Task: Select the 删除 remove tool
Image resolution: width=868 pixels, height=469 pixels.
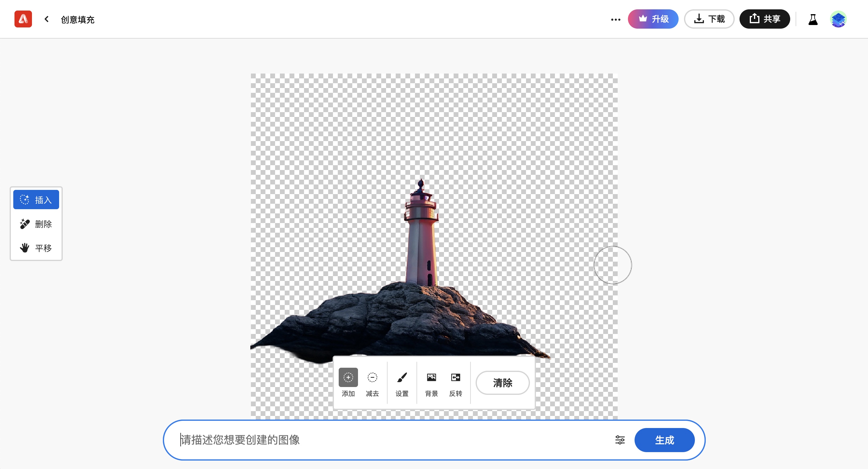Action: point(36,224)
